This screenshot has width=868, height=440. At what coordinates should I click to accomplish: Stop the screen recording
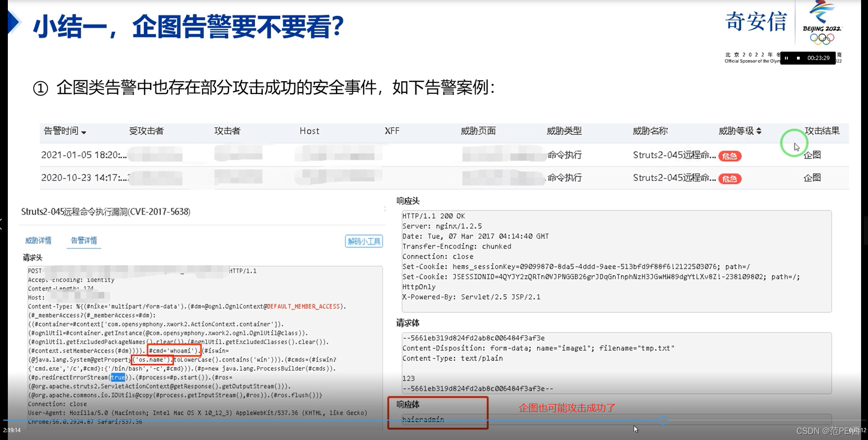coord(798,58)
